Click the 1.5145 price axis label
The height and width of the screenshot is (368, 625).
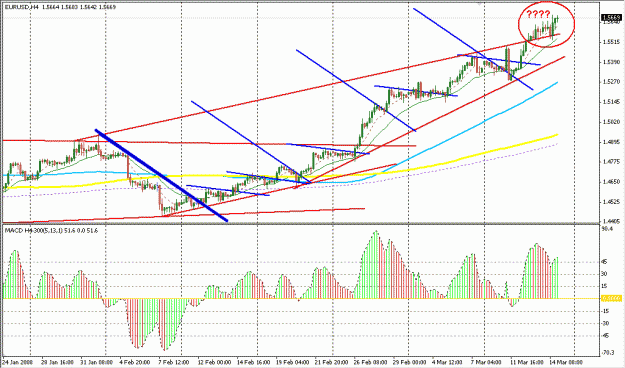(x=611, y=102)
